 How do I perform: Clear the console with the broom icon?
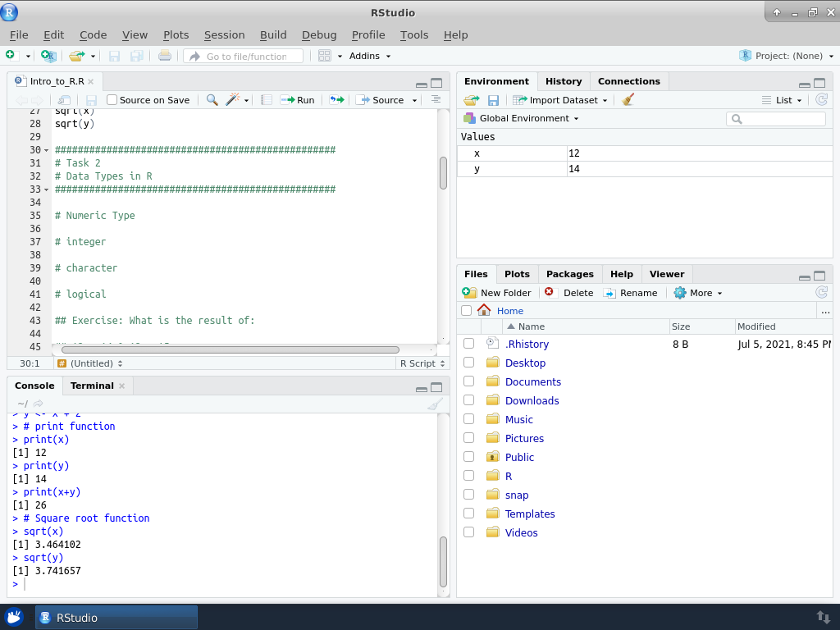435,404
